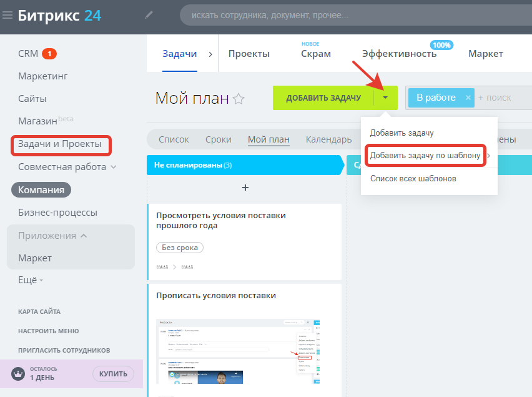The width and height of the screenshot is (532, 397).
Task: Open Задачи и Проекты section
Action: (x=60, y=144)
